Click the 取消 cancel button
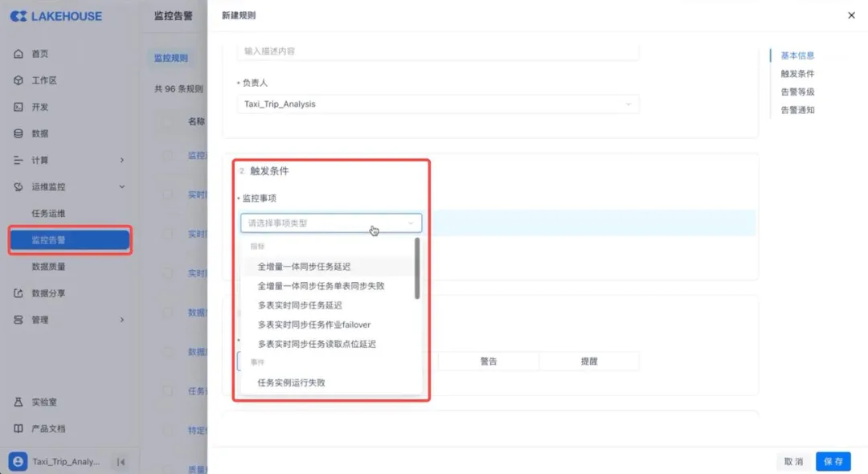 [x=793, y=461]
